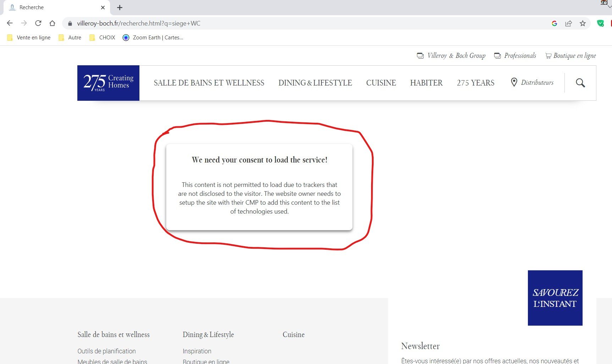Screen dimensions: 612x364
Task: Open the Vente en ligne bookmarks folder
Action: click(x=28, y=37)
